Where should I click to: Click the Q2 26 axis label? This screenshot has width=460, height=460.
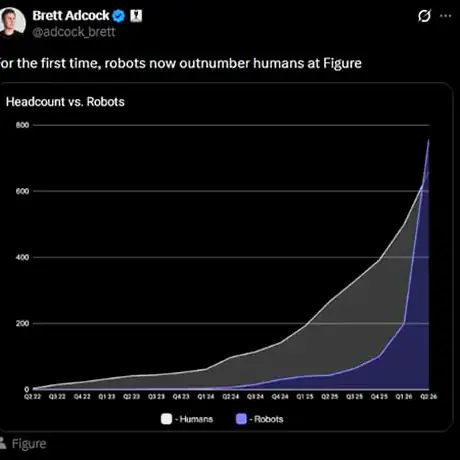[429, 396]
